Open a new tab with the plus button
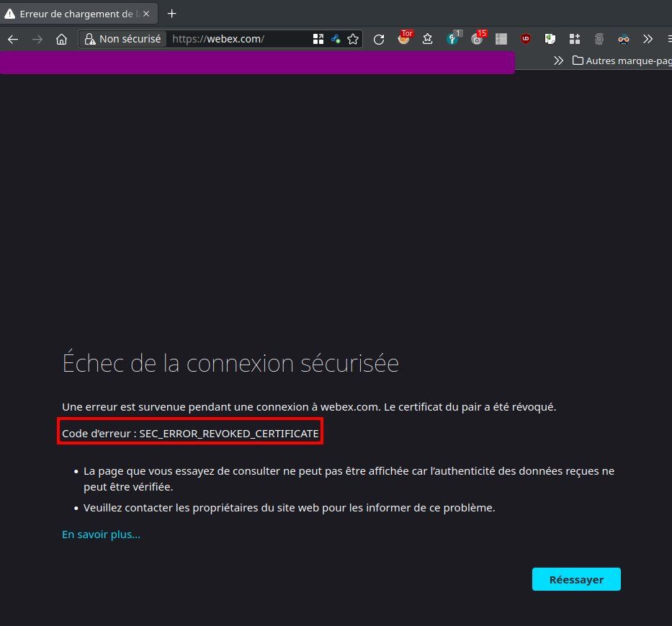Viewport: 672px width, 626px height. coord(172,14)
